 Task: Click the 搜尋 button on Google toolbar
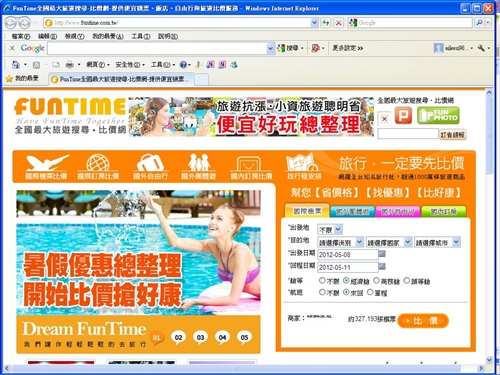[290, 48]
